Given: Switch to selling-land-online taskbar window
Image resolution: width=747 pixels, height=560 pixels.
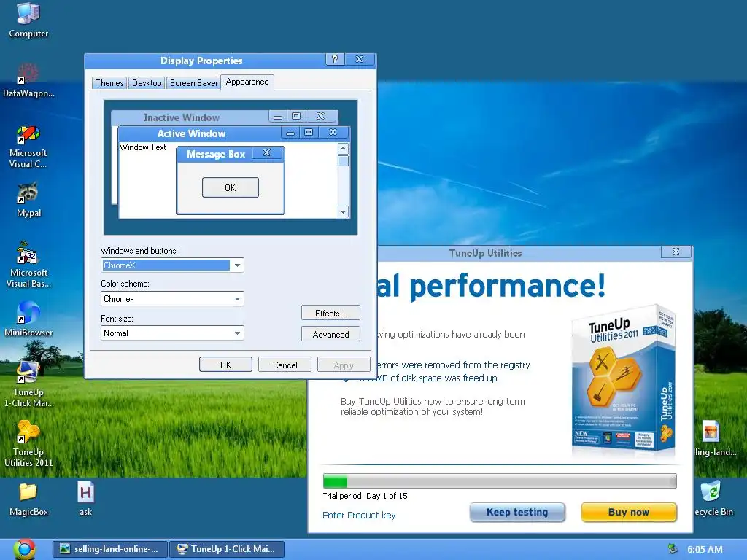Looking at the screenshot, I should pyautogui.click(x=110, y=549).
